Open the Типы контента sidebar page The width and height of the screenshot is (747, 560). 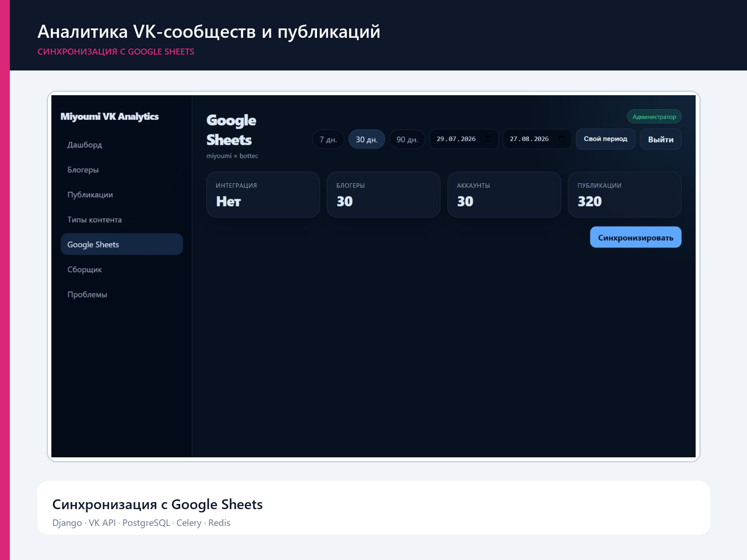[121, 220]
